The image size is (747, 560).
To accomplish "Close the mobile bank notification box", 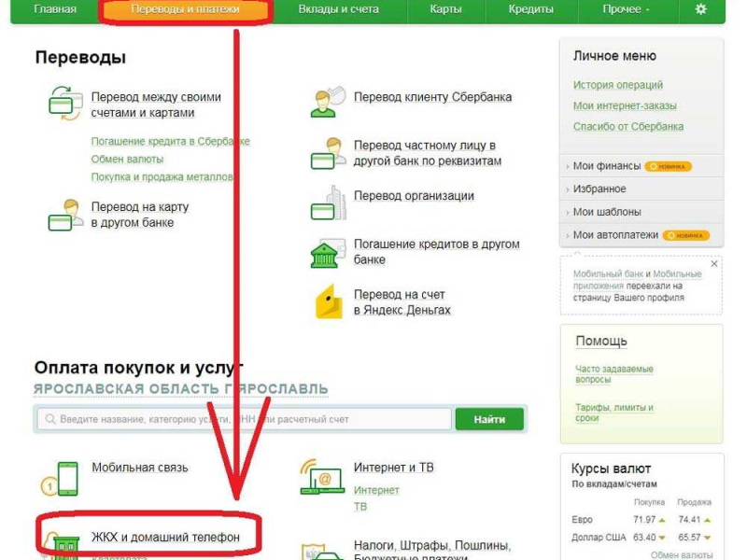I will click(x=714, y=264).
